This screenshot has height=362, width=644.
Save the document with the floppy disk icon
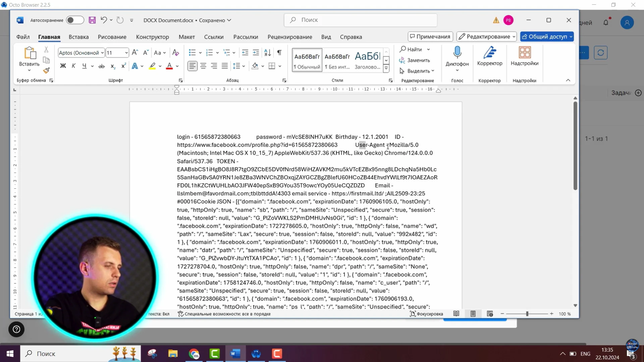pos(92,20)
